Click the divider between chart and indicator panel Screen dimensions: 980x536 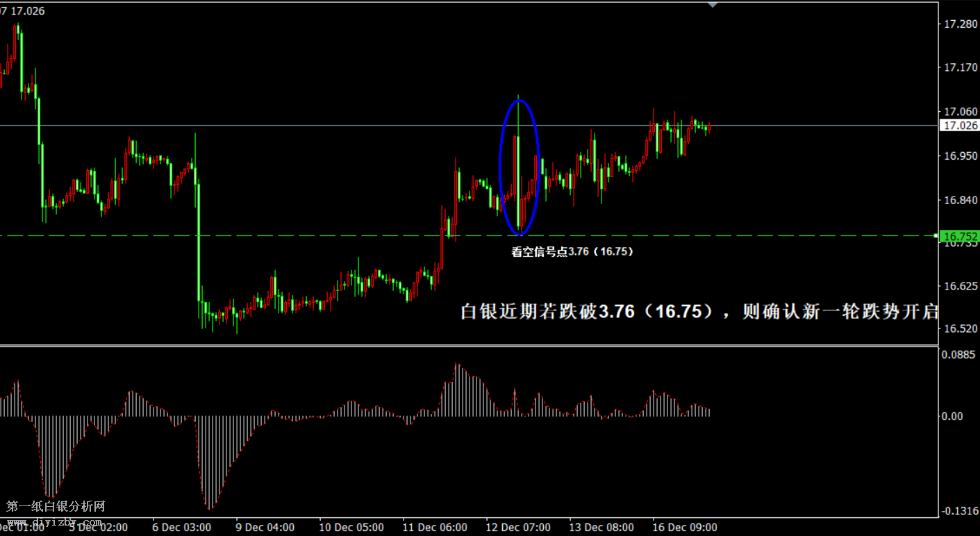pos(469,345)
